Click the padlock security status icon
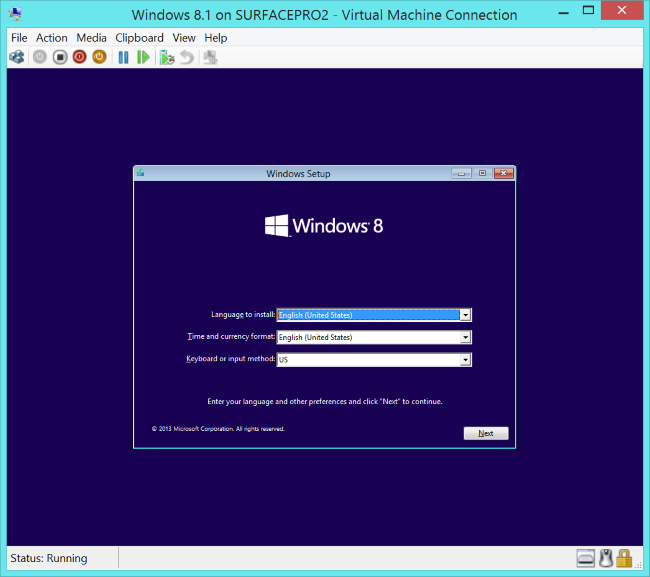The height and width of the screenshot is (577, 650). click(x=624, y=558)
